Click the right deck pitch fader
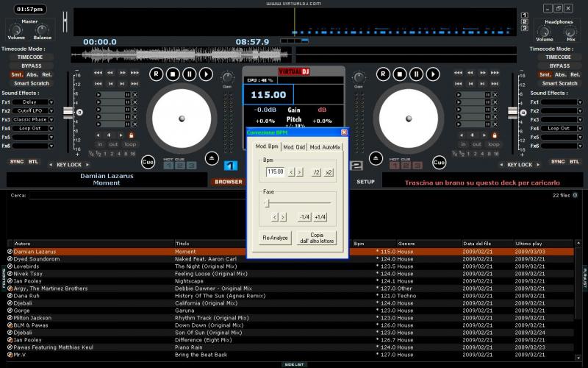The height and width of the screenshot is (368, 588). [512, 113]
